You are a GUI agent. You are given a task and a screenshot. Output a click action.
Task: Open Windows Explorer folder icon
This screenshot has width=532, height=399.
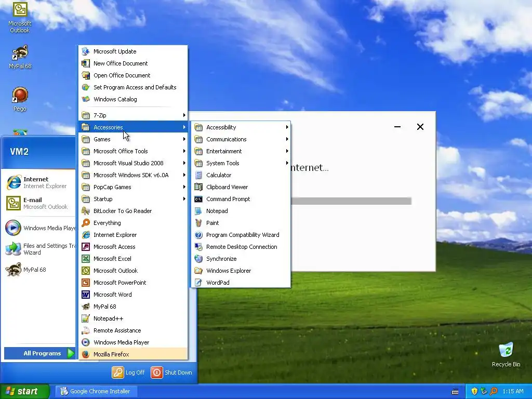tap(198, 271)
